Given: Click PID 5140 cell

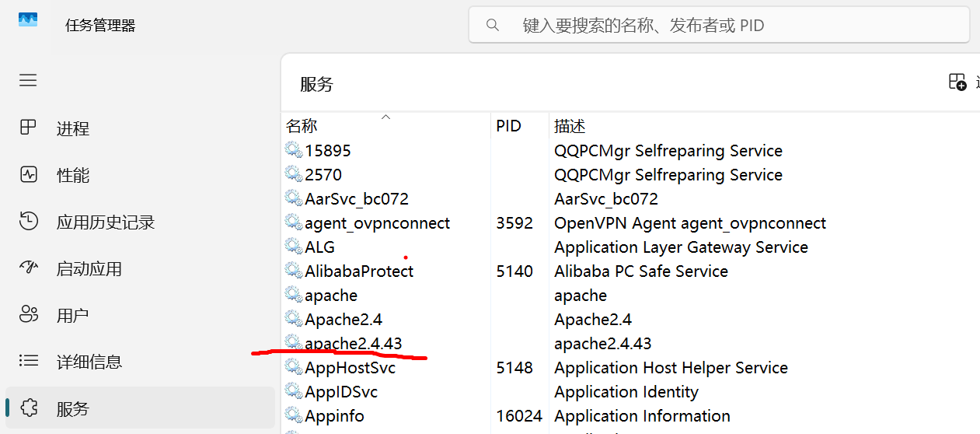Looking at the screenshot, I should 514,271.
